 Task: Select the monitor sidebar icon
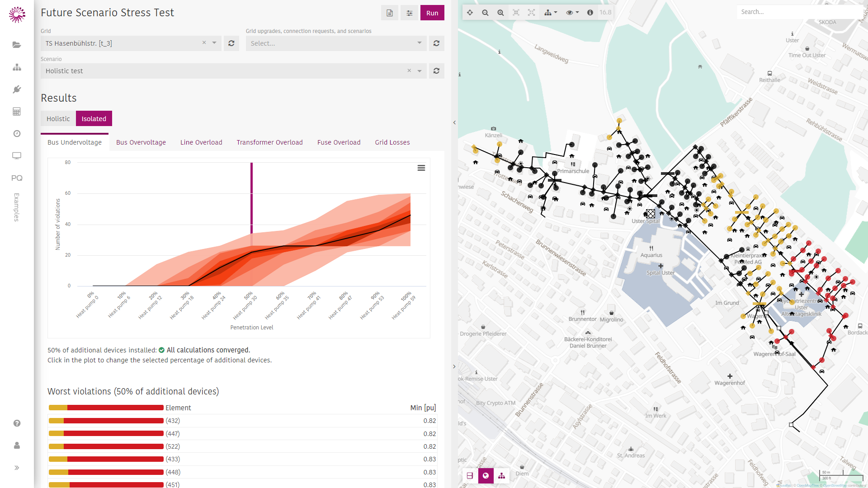coord(17,155)
